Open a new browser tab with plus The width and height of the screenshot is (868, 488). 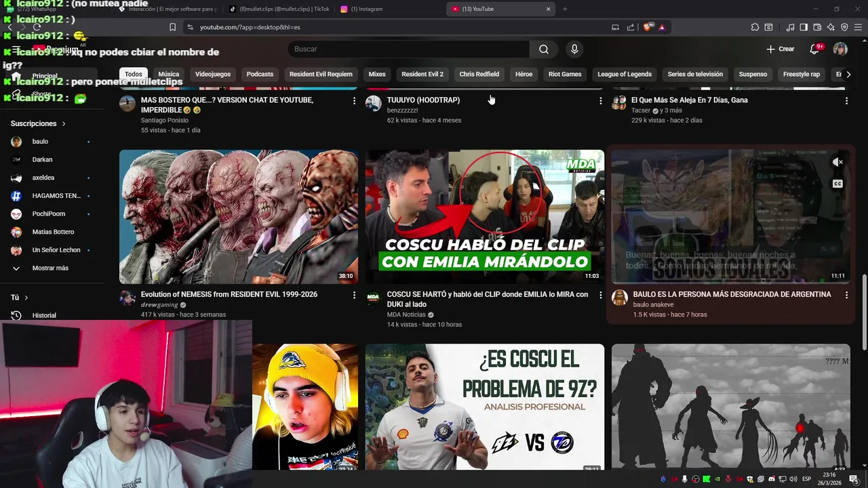coord(565,9)
